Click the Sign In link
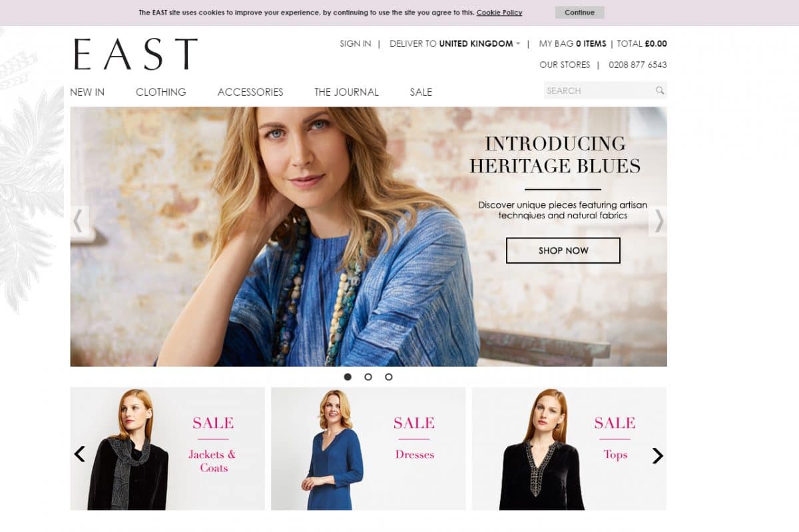The width and height of the screenshot is (799, 532). tap(356, 44)
